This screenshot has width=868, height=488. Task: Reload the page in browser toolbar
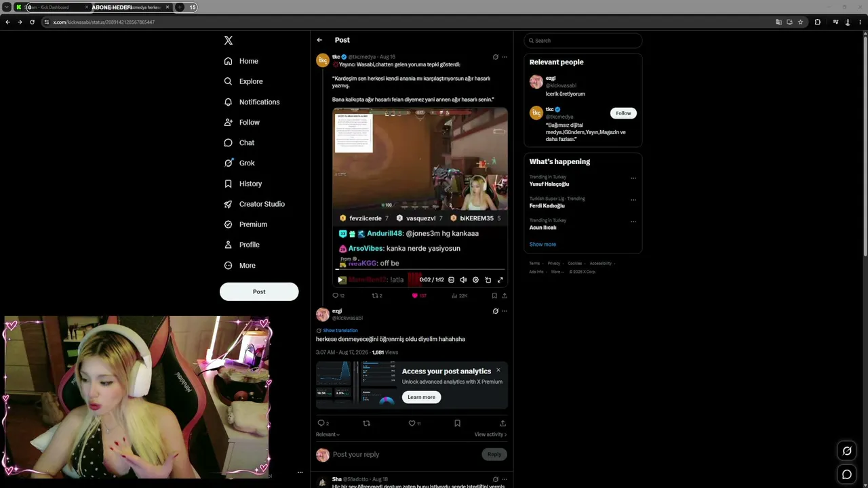[x=32, y=22]
